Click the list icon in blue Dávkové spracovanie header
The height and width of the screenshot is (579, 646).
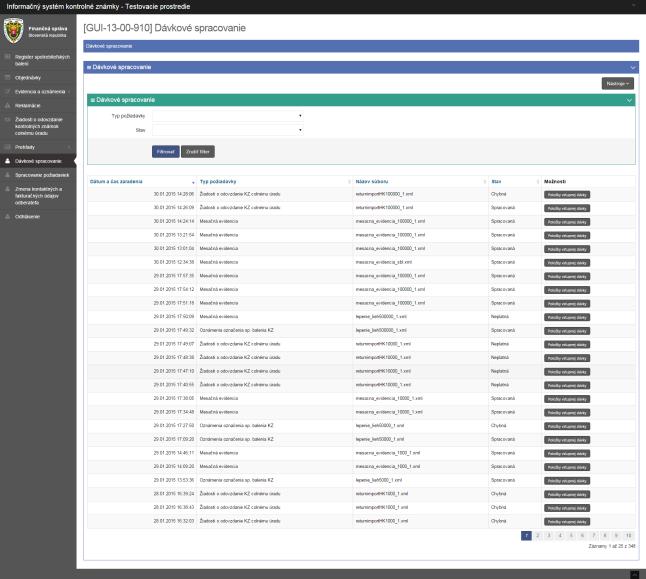pyautogui.click(x=89, y=67)
